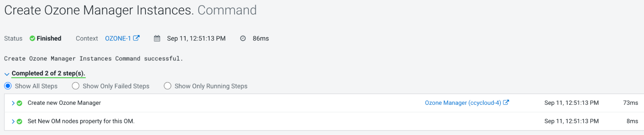The height and width of the screenshot is (135, 644).
Task: Click the calendar icon beside start date
Action: point(157,39)
